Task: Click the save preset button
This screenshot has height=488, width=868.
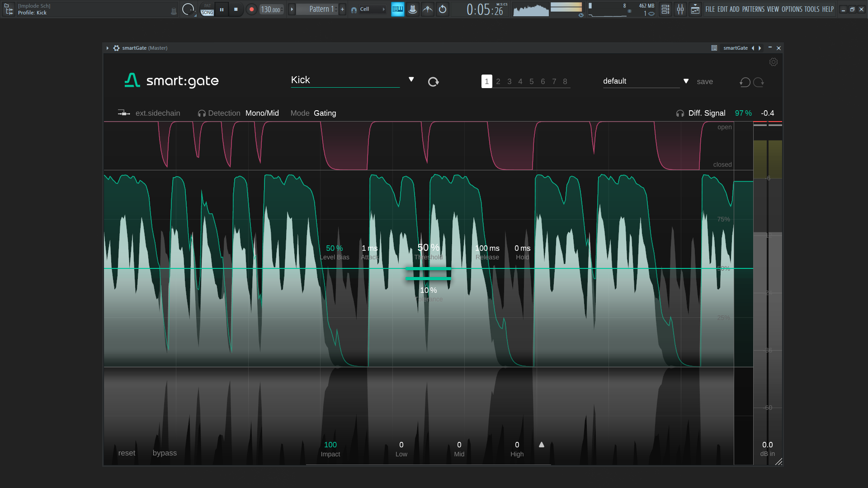Action: 705,82
